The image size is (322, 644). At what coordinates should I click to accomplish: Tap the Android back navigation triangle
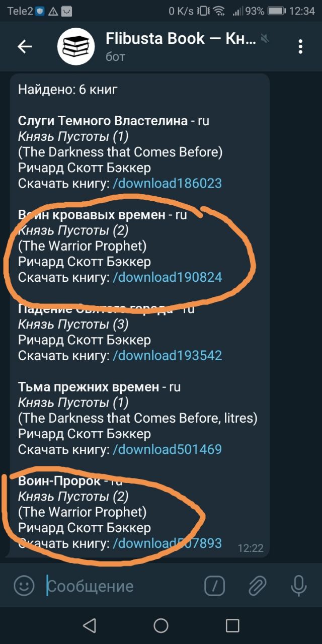pos(89,625)
